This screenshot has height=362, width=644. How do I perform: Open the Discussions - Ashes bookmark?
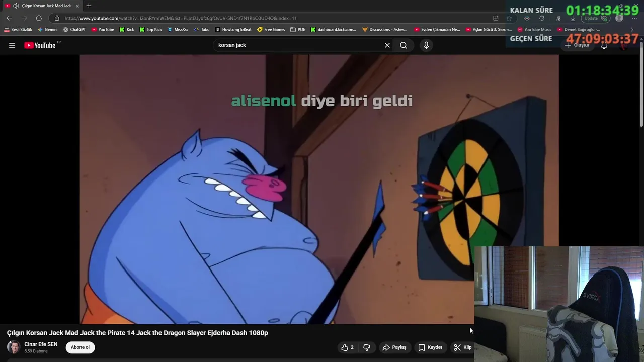pyautogui.click(x=385, y=30)
